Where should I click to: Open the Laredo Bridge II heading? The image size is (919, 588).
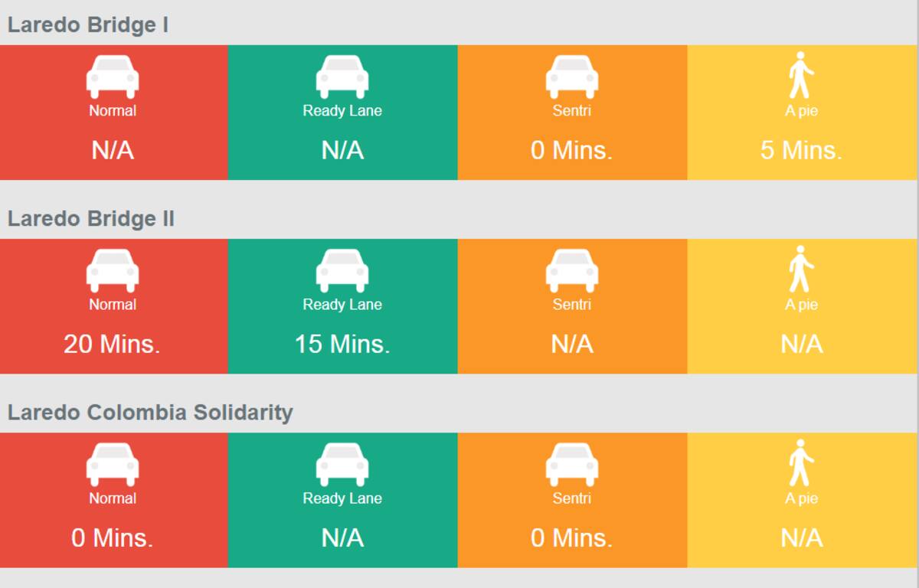point(91,218)
